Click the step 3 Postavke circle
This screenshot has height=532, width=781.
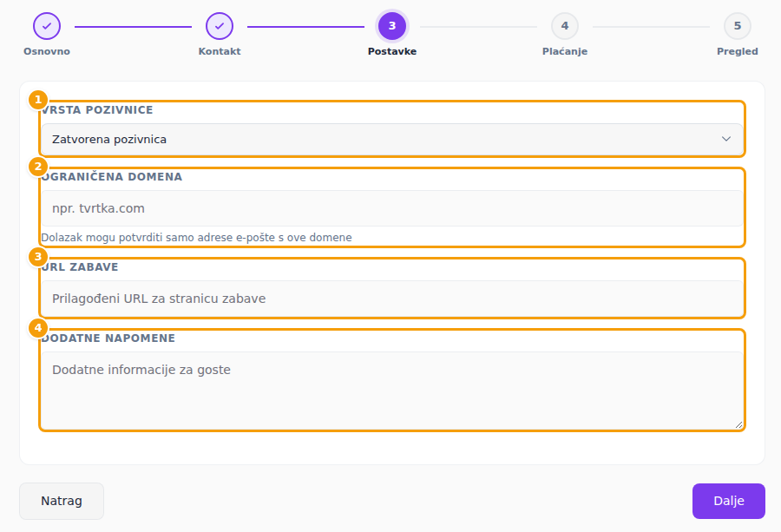click(392, 26)
